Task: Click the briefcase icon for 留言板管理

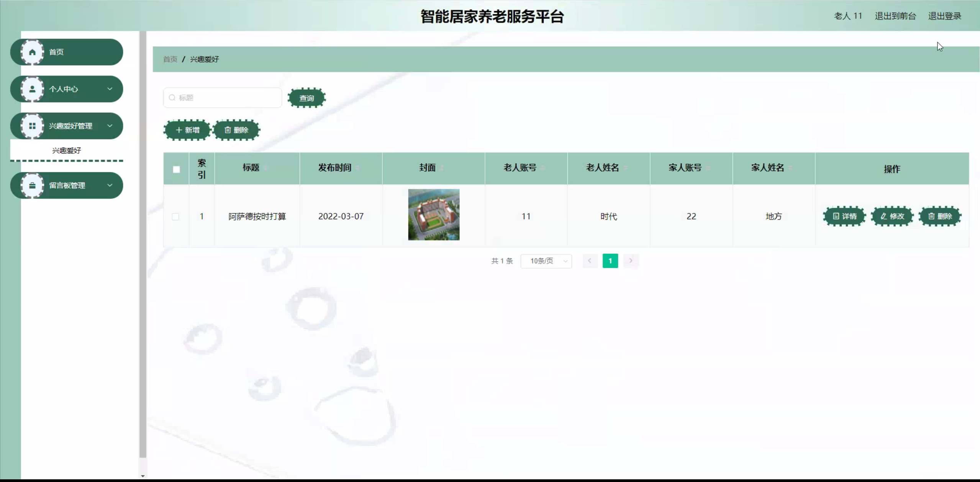Action: pyautogui.click(x=32, y=185)
